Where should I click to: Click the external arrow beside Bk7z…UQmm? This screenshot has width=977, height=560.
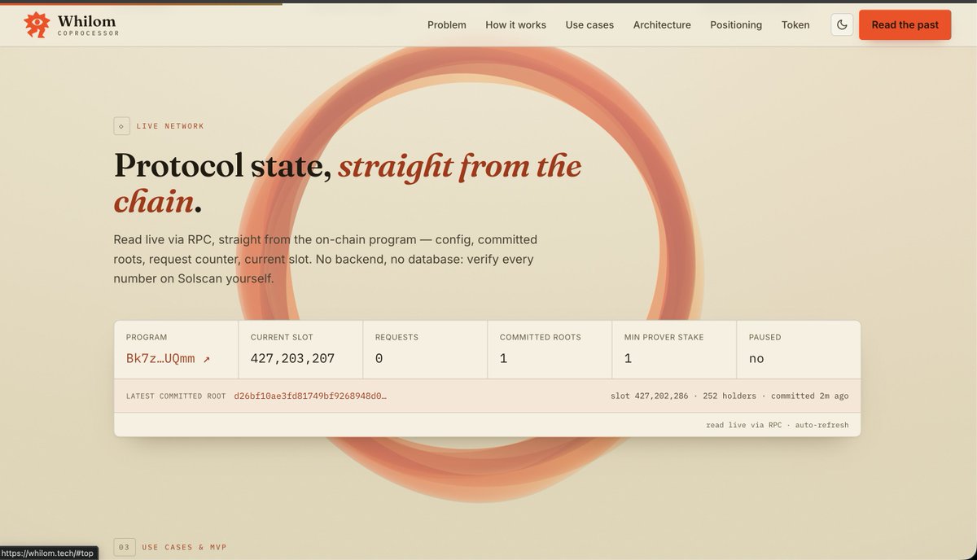[x=206, y=359]
